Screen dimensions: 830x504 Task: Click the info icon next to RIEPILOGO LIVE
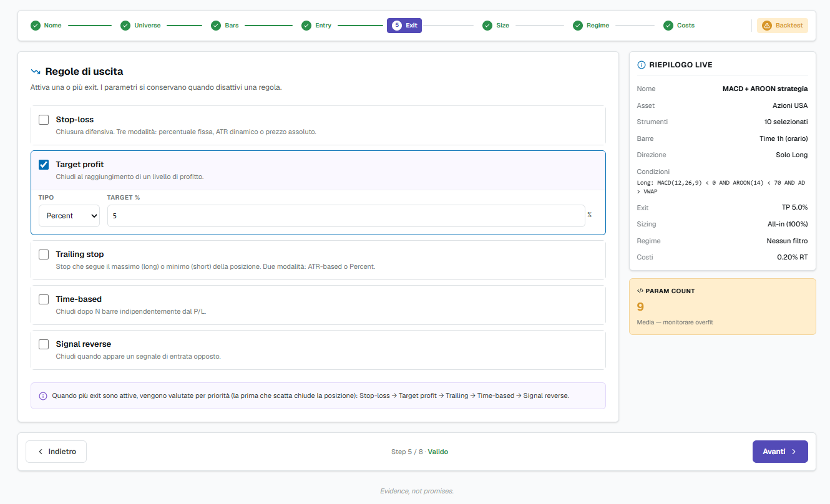[641, 65]
